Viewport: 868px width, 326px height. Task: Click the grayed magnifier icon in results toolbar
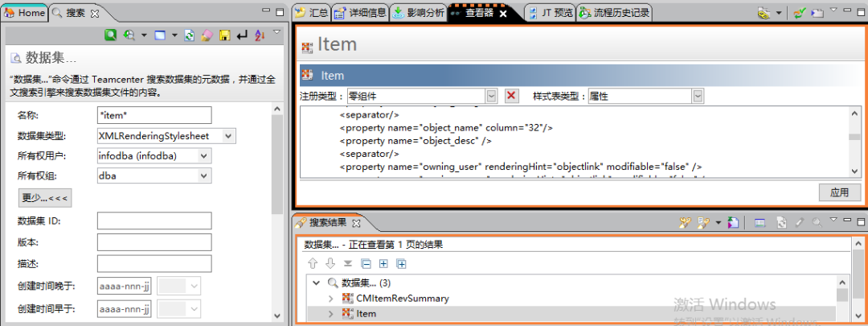[817, 223]
